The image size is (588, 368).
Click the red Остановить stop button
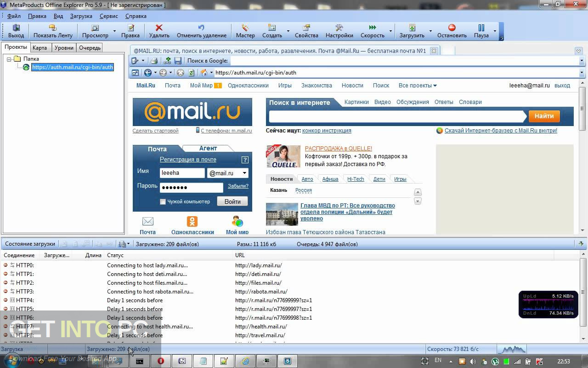click(452, 31)
